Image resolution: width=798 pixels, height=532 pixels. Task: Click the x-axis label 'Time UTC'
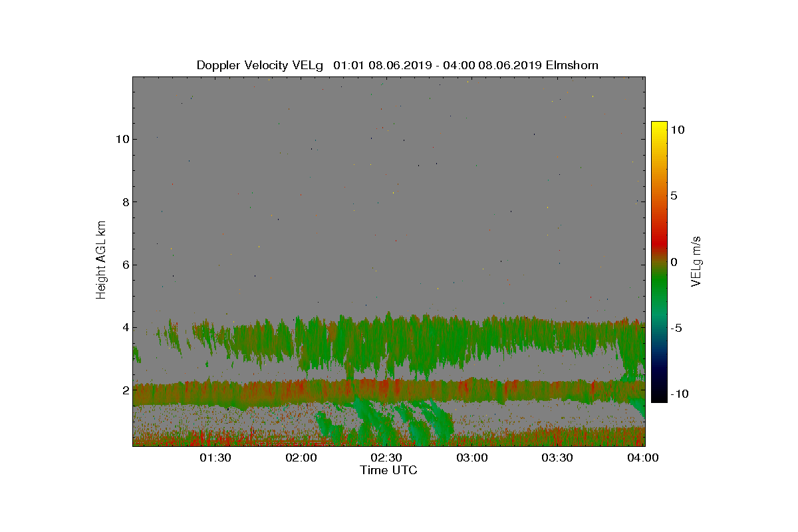389,470
